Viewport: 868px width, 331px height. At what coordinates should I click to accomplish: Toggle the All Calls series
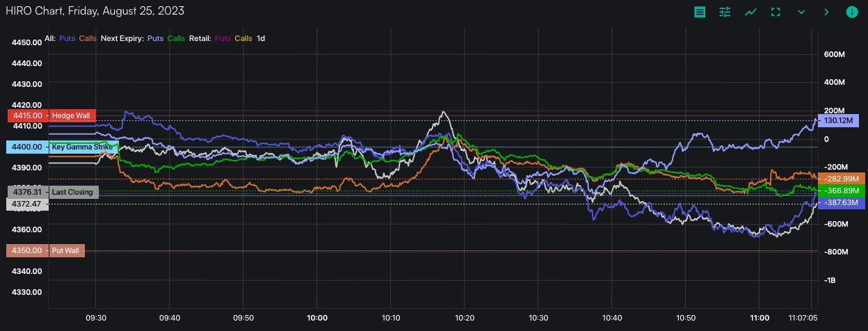88,38
